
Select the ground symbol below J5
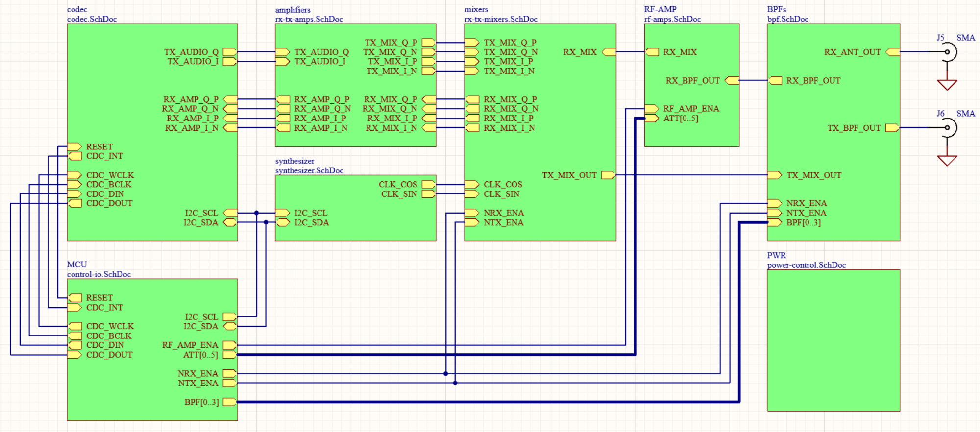coord(947,85)
